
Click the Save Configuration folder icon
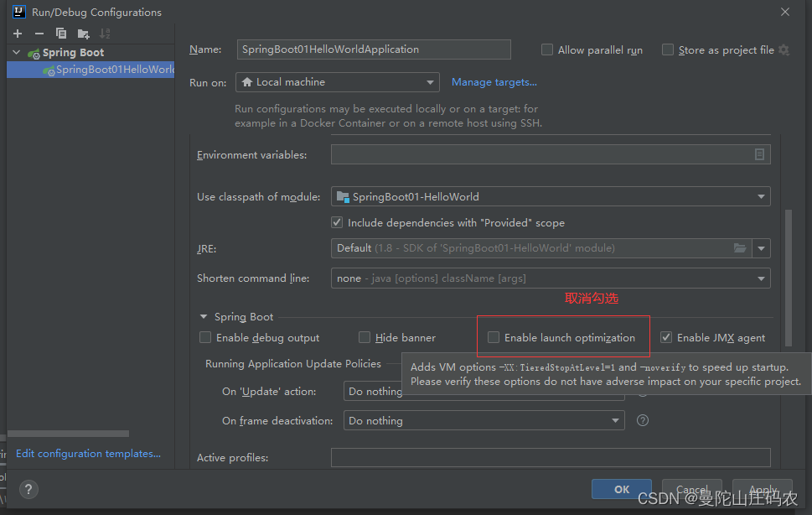83,34
